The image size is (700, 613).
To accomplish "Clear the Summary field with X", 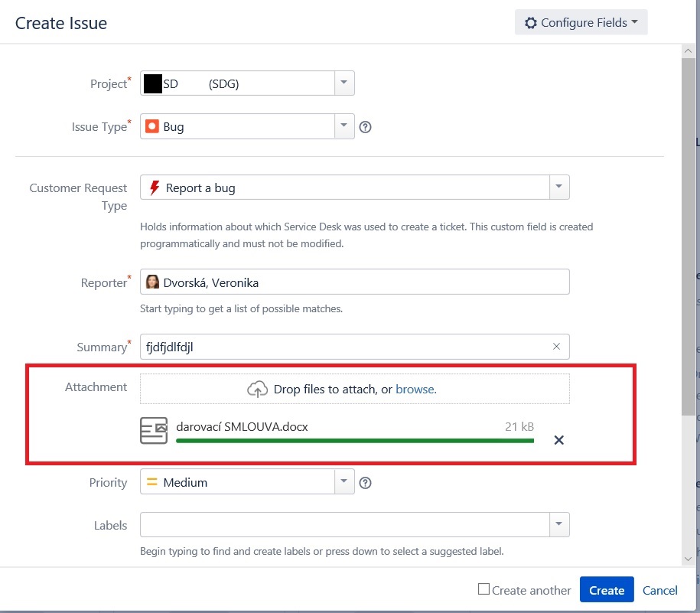I will 556,347.
